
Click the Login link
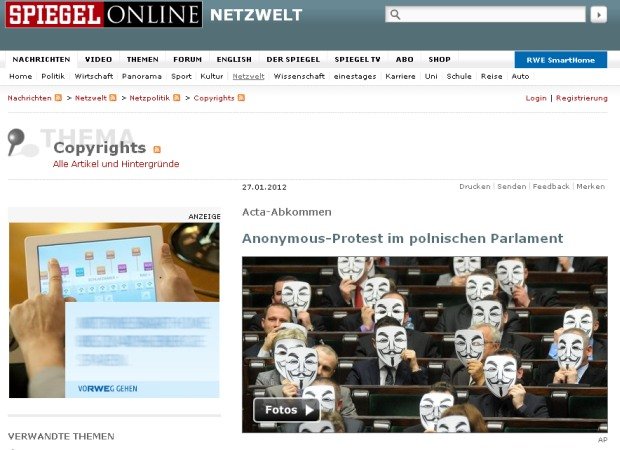point(536,98)
